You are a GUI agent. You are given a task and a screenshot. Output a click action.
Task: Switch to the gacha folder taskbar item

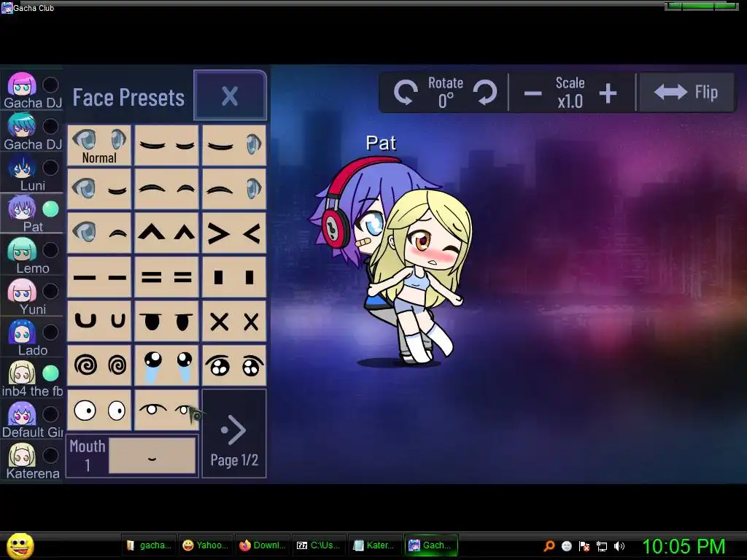click(x=149, y=545)
